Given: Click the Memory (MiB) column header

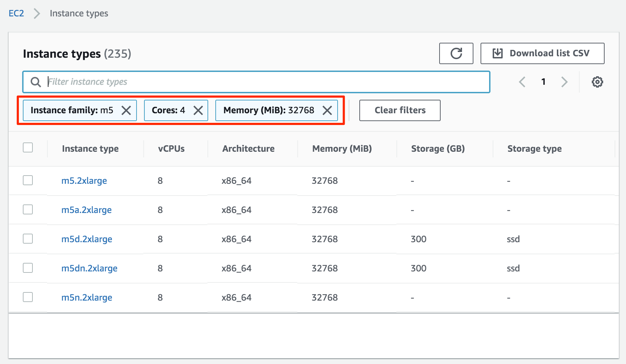Looking at the screenshot, I should coord(342,149).
